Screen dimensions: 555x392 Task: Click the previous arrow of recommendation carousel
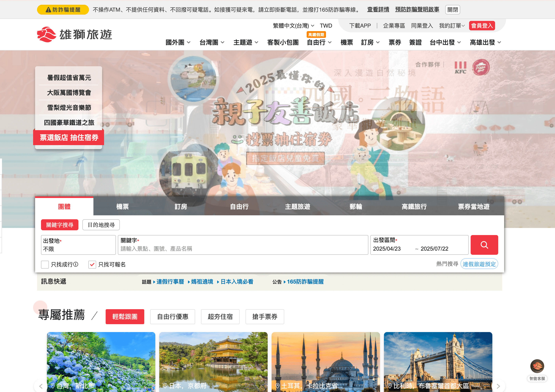pyautogui.click(x=41, y=386)
